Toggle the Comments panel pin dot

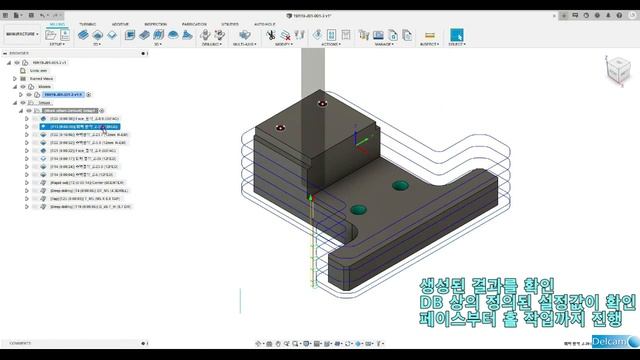[x=143, y=343]
